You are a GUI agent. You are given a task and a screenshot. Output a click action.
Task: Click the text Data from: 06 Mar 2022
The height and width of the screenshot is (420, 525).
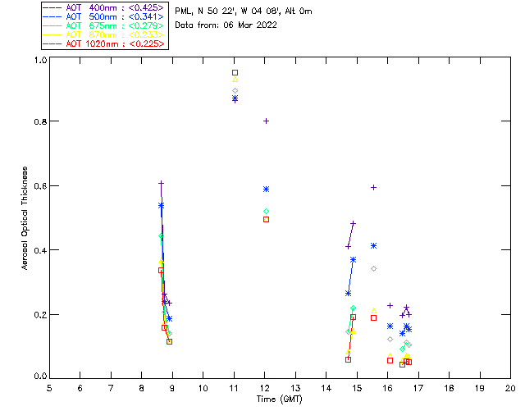coord(226,25)
